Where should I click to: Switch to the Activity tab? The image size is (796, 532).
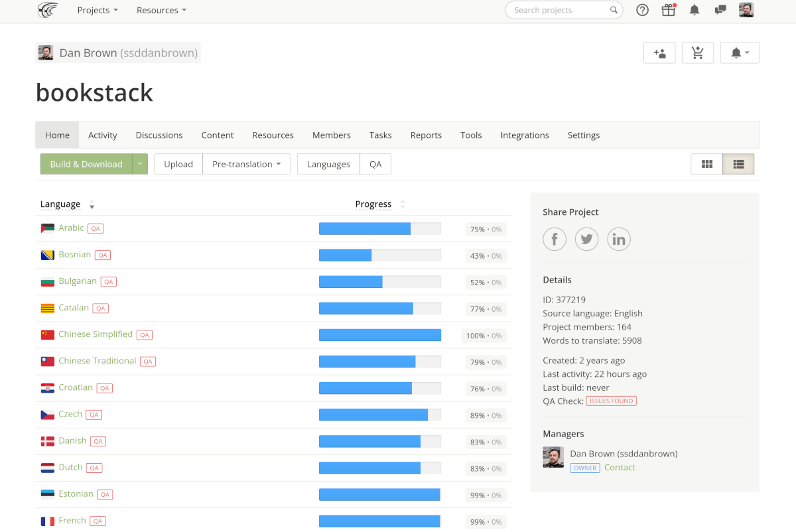pyautogui.click(x=103, y=135)
